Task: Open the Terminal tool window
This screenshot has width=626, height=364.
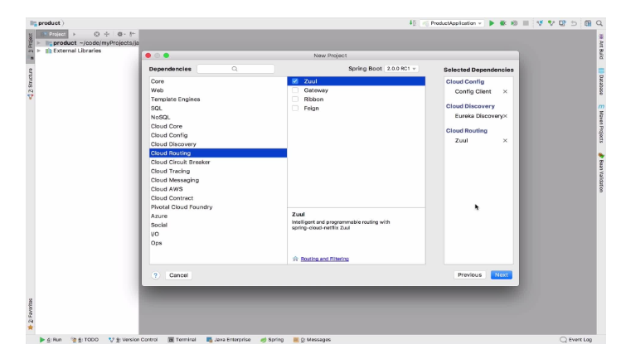Action: (x=182, y=340)
